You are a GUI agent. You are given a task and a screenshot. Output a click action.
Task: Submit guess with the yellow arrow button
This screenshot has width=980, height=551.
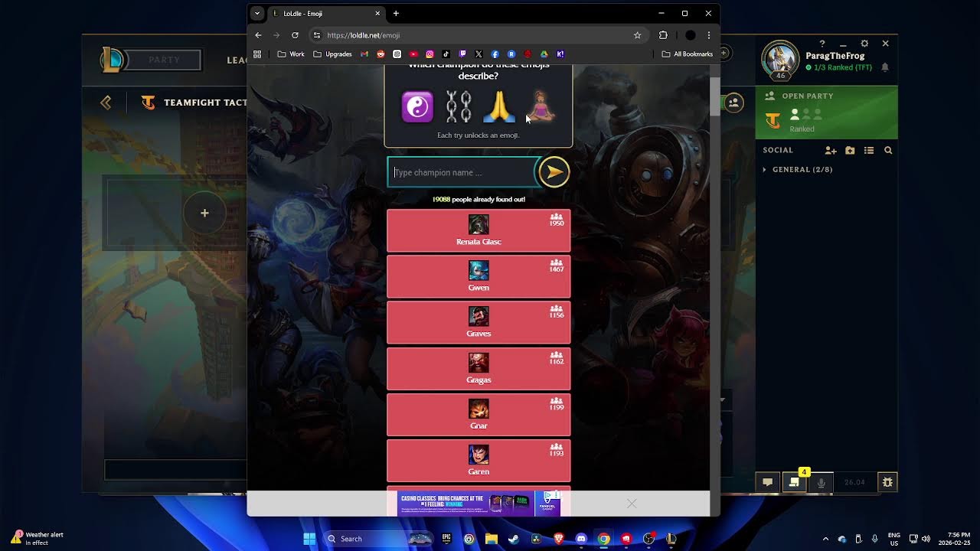554,172
